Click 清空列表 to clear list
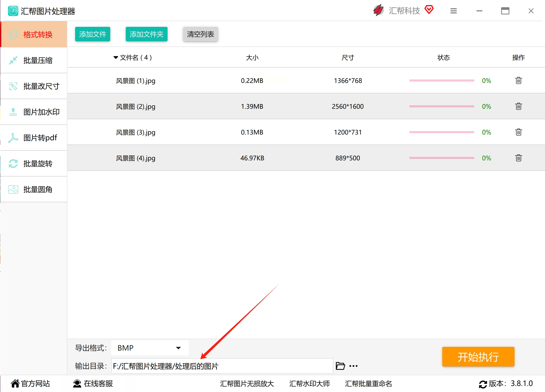Viewport: 545px width, 392px height. (200, 34)
